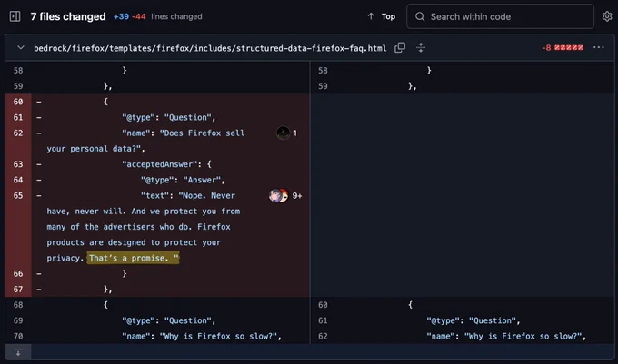The image size is (618, 364).
Task: Click the file path structured-data-firefox-faq.html
Action: (210, 48)
